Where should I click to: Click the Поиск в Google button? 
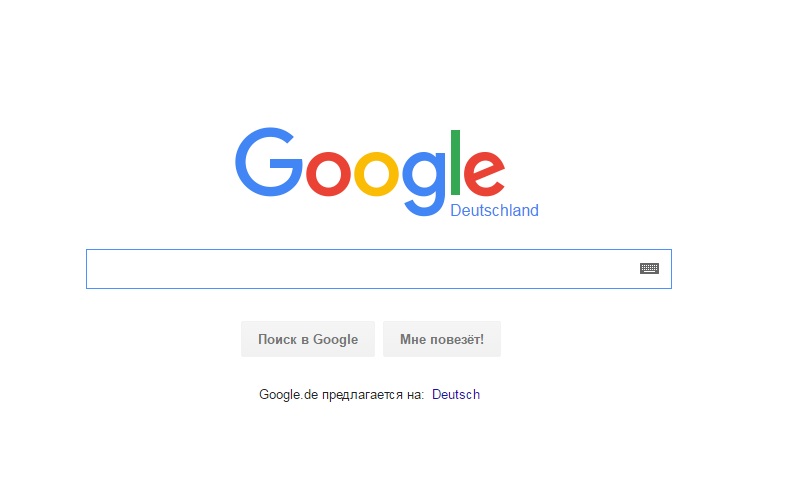pyautogui.click(x=308, y=339)
